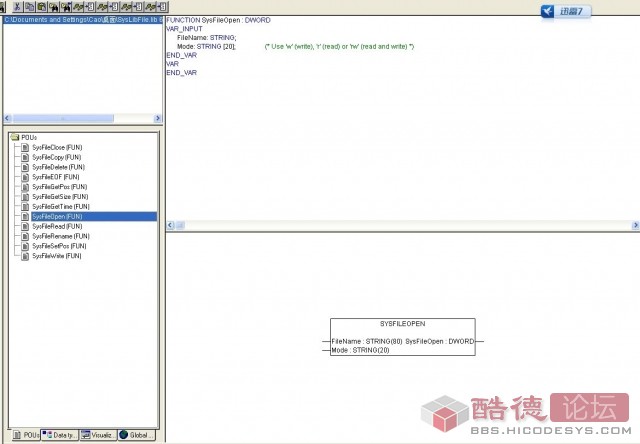Collapse the POUs folder node
640x444 pixels.
click(x=14, y=137)
